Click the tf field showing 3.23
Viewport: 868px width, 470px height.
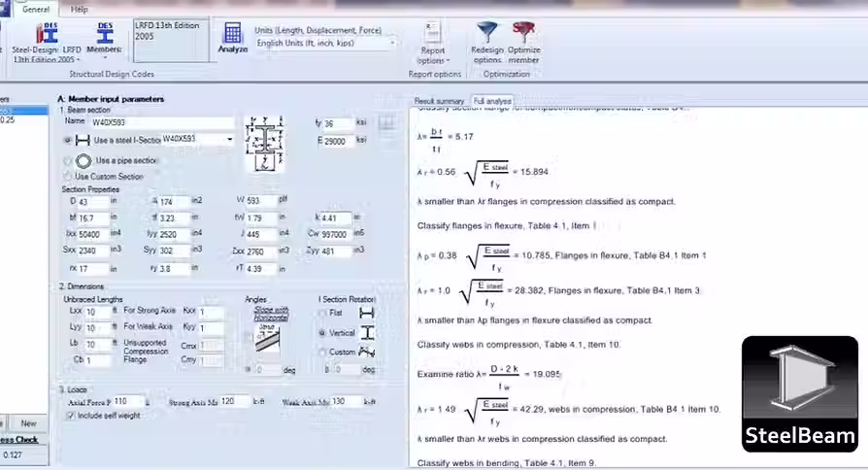pyautogui.click(x=175, y=218)
